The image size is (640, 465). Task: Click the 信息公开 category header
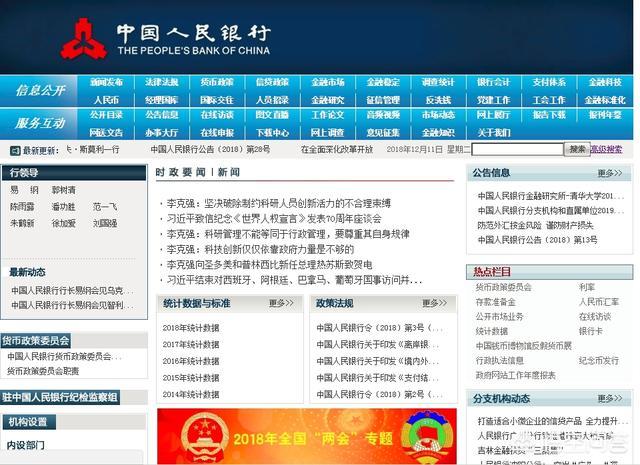[x=40, y=91]
